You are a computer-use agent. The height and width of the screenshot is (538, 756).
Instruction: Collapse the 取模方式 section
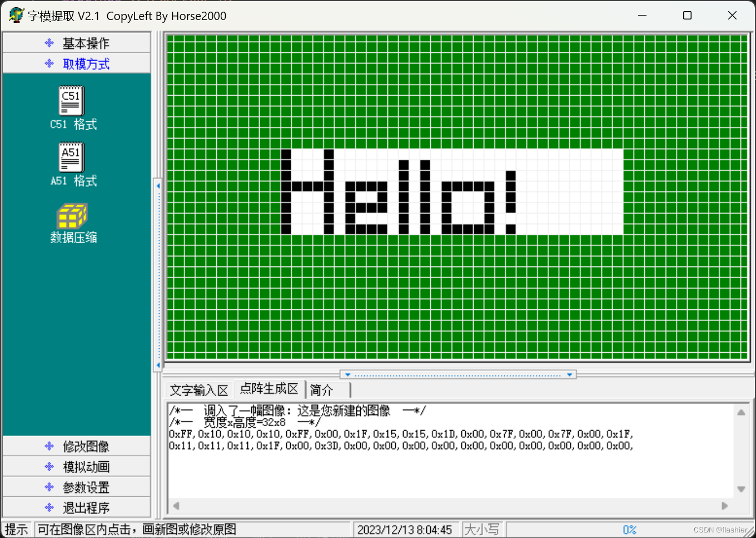pos(77,63)
